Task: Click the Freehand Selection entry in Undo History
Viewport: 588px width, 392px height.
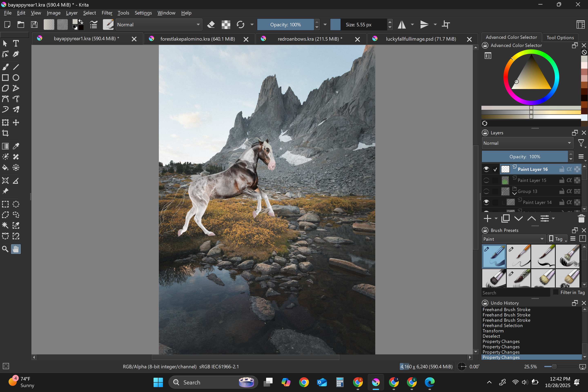Action: click(502, 325)
